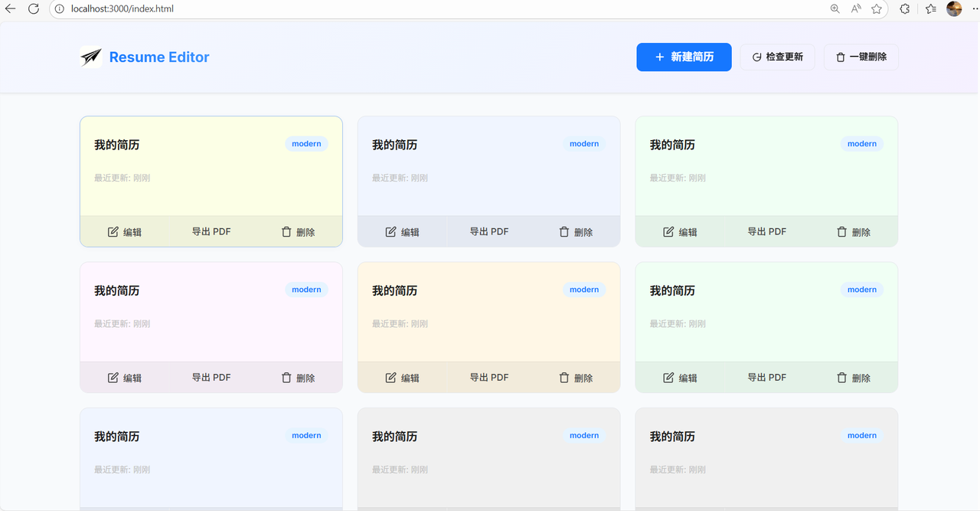Export PDF from the beige resume card
Screen dimensions: 980x511
coord(489,378)
